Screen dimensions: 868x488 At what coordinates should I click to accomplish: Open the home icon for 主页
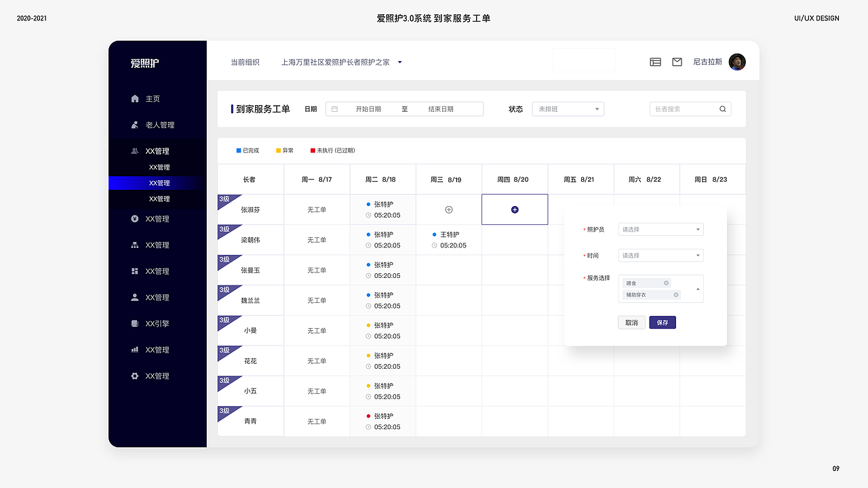pos(135,99)
